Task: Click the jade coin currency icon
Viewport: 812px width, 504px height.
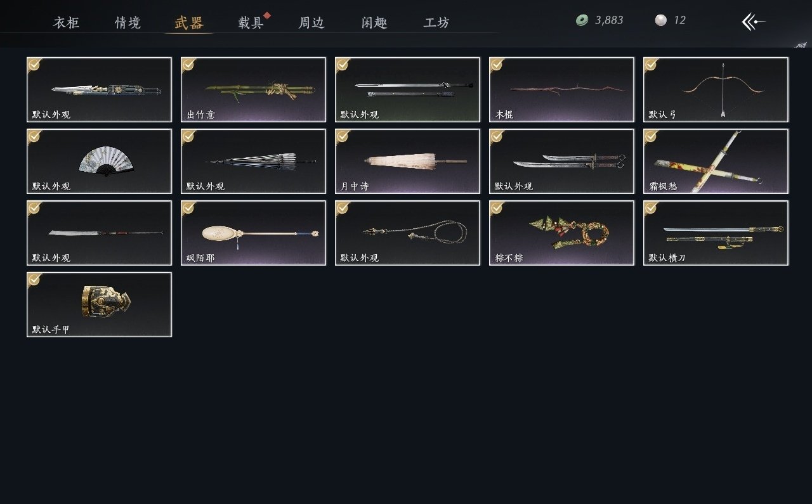Action: pos(582,20)
